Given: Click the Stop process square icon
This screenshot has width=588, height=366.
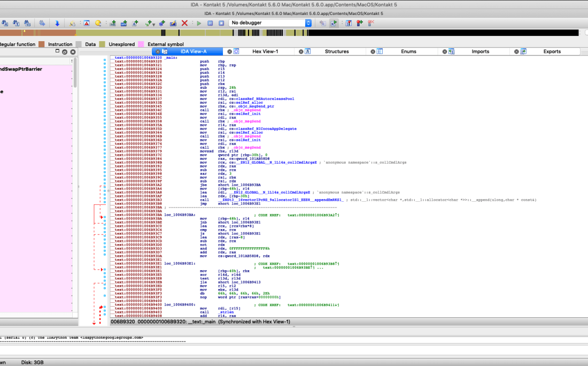Looking at the screenshot, I should click(221, 23).
